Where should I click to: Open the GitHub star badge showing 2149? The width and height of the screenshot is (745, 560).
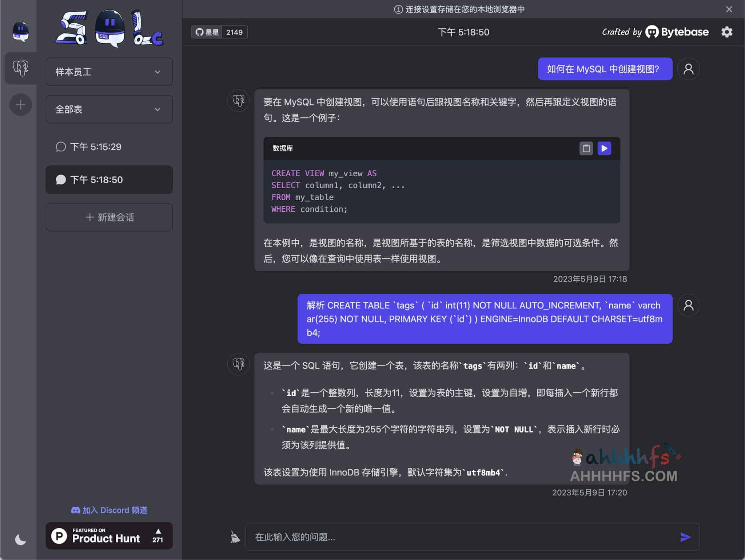[x=219, y=32]
